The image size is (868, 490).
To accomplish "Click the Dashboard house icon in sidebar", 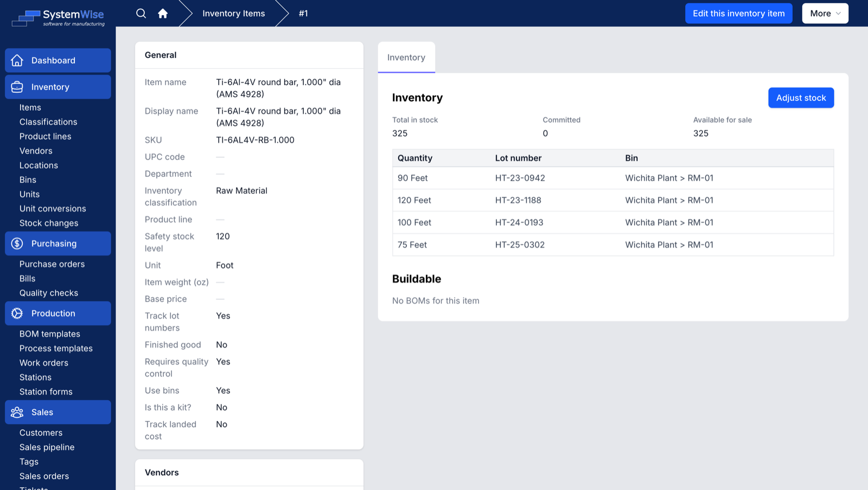I will 17,60.
